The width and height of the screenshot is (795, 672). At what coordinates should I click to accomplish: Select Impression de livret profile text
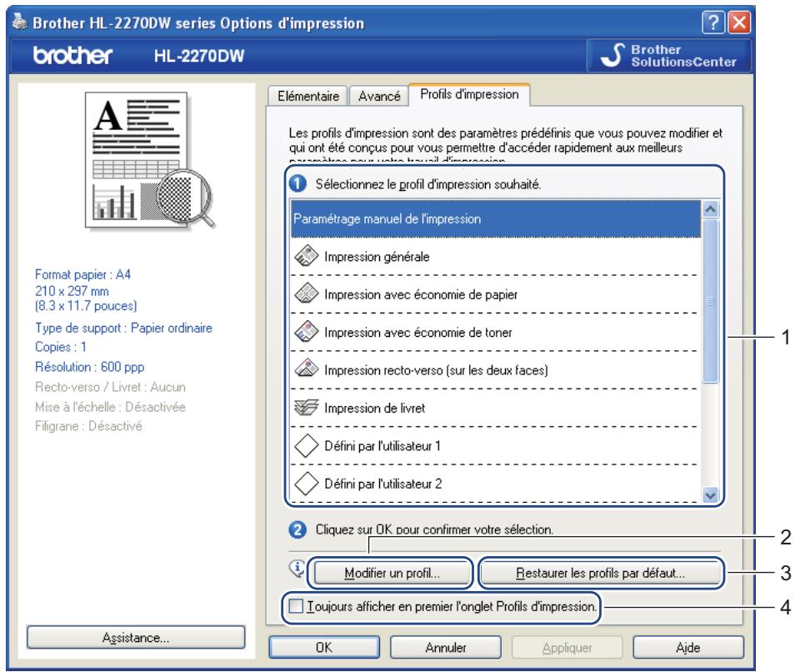[375, 409]
